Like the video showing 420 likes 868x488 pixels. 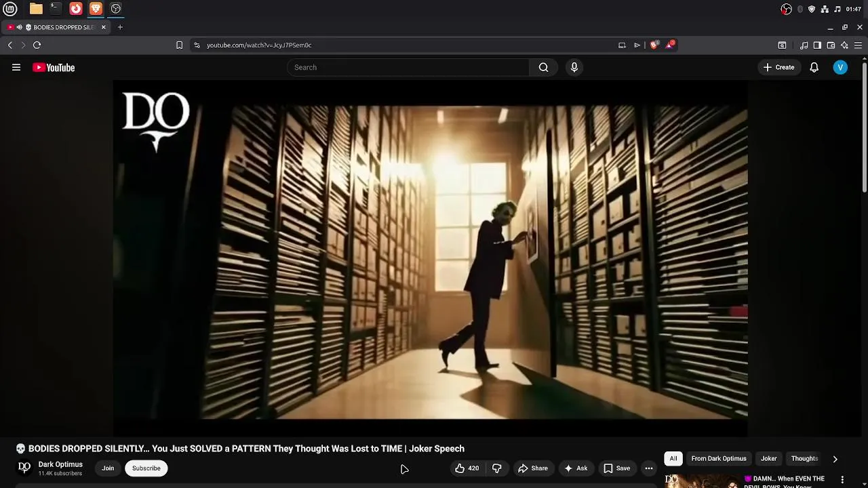(x=467, y=468)
